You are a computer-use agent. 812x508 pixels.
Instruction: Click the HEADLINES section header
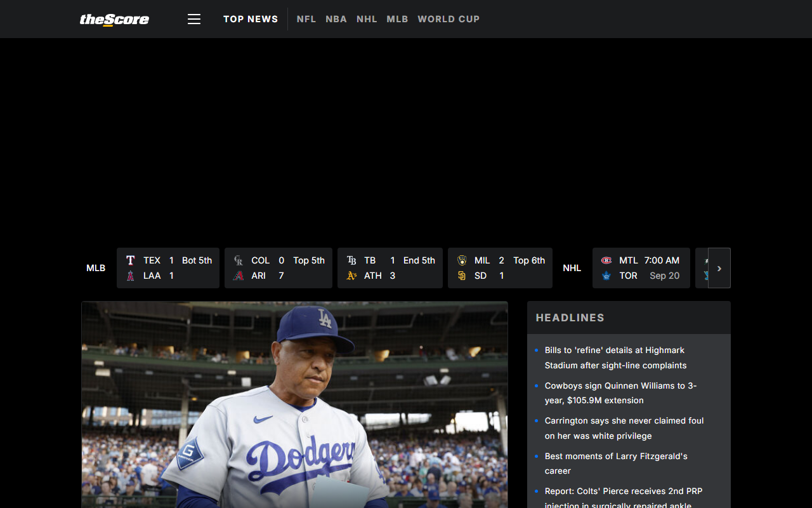point(570,317)
